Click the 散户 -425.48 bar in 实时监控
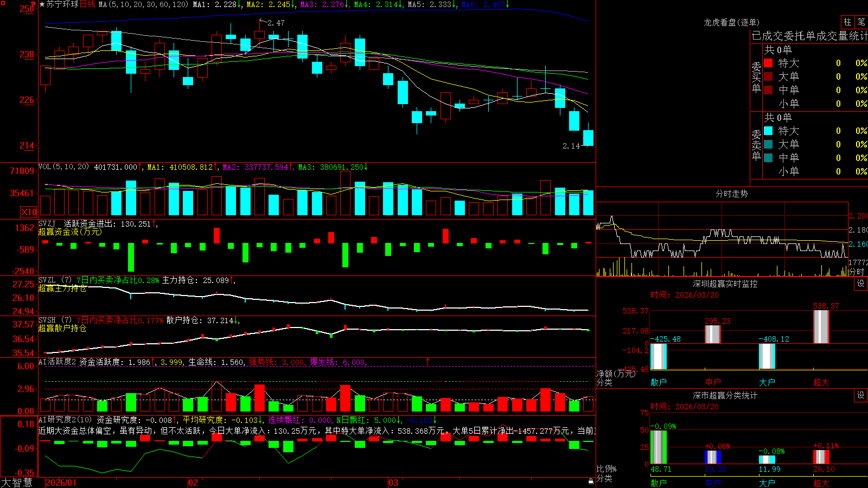This screenshot has height=488, width=868. (x=659, y=356)
